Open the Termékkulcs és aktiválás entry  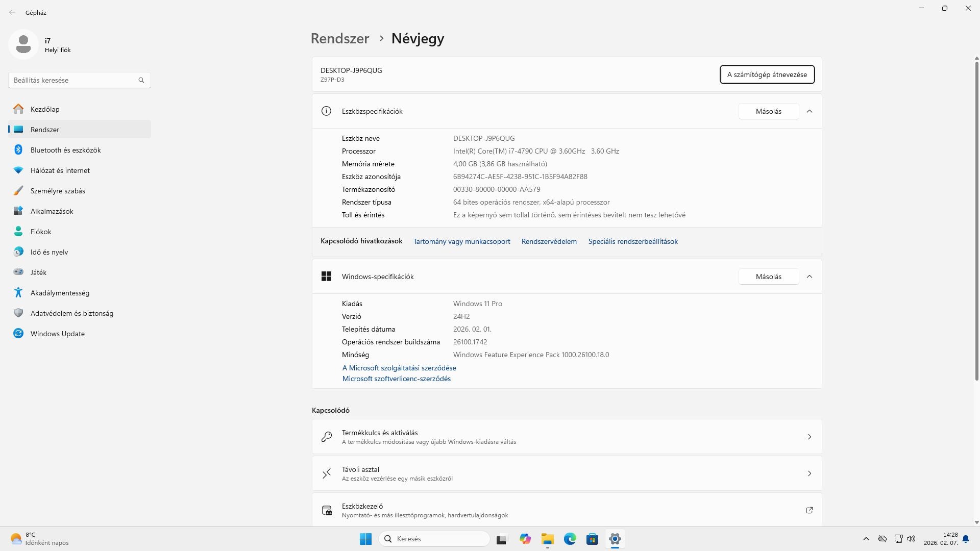tap(567, 437)
